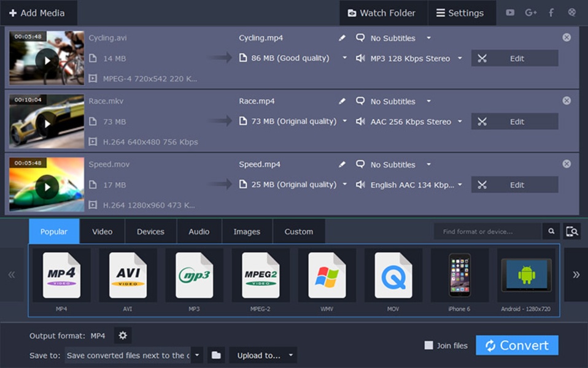Enable the Join files checkbox
The height and width of the screenshot is (368, 588).
click(x=429, y=345)
